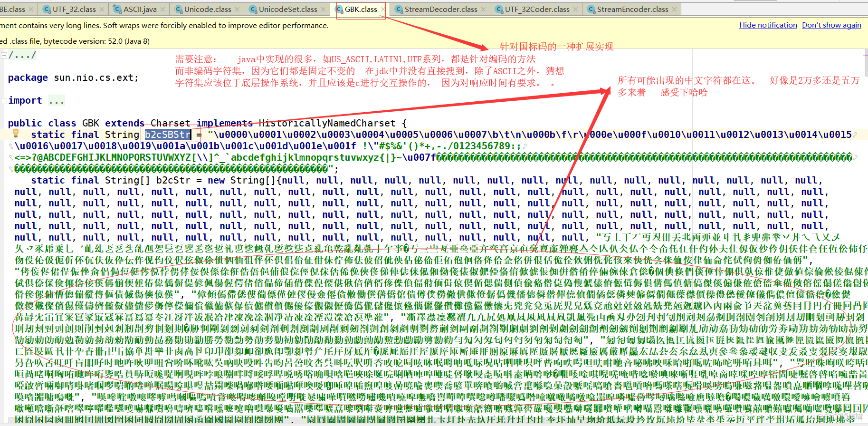Click the class icon on UnicodeSet.class tab
Screen dimensions: 868x426
(x=253, y=9)
